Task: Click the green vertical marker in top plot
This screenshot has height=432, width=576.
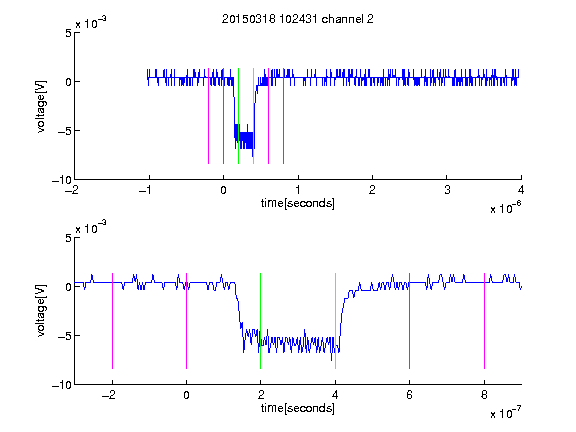Action: point(238,116)
